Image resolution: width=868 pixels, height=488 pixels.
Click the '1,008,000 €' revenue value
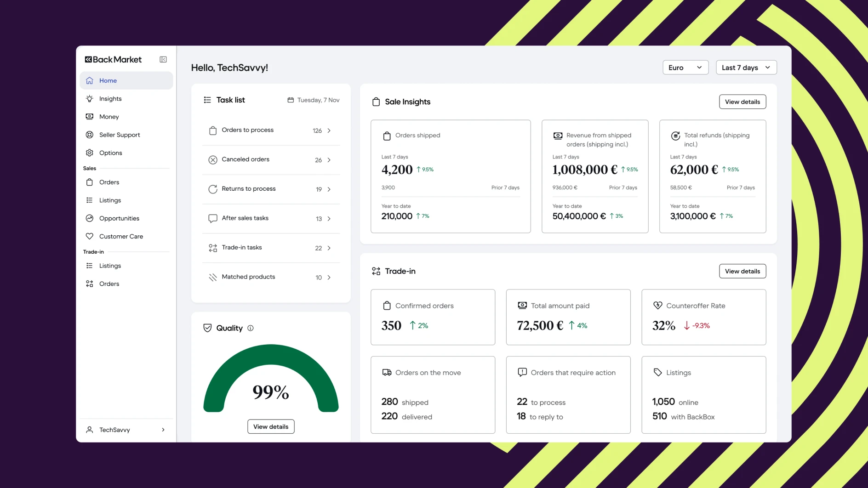coord(585,170)
